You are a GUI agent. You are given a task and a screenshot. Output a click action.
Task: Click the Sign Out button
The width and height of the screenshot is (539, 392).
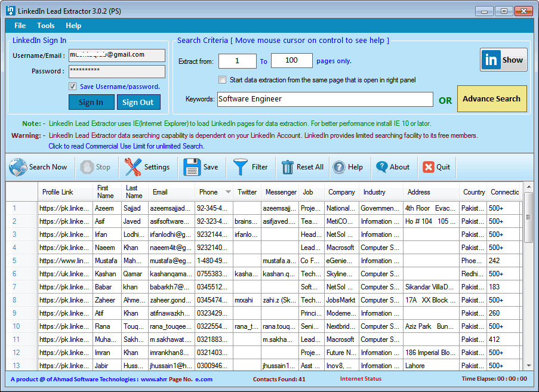pos(138,103)
